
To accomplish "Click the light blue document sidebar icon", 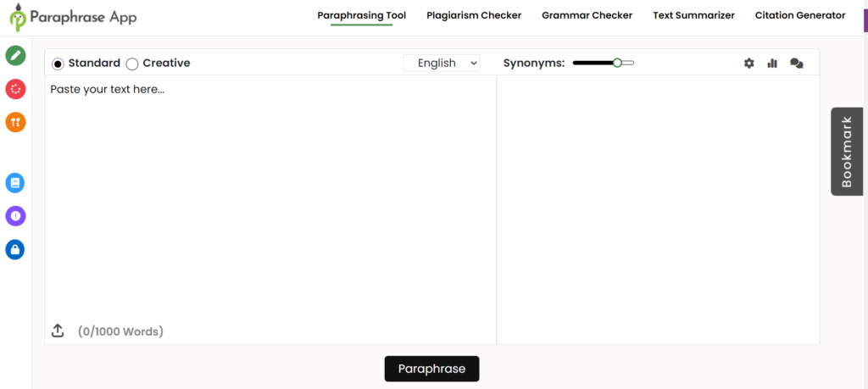I will [15, 182].
